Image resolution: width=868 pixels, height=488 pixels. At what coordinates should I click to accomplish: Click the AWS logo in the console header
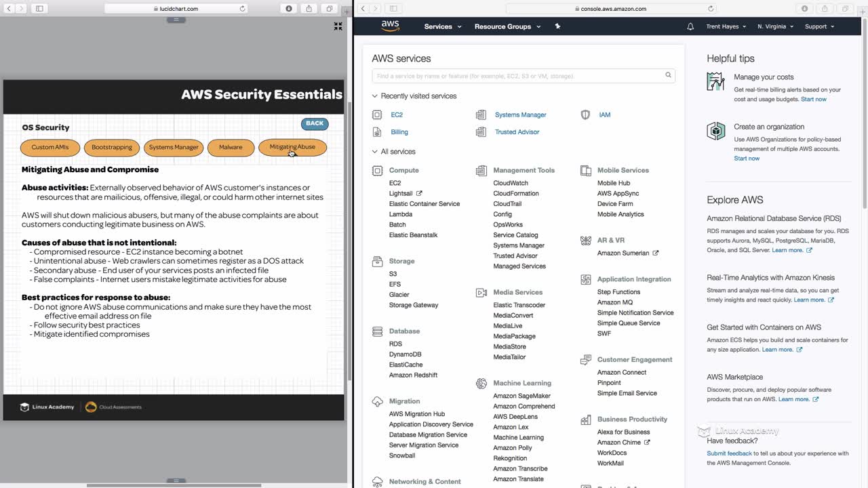pyautogui.click(x=390, y=26)
